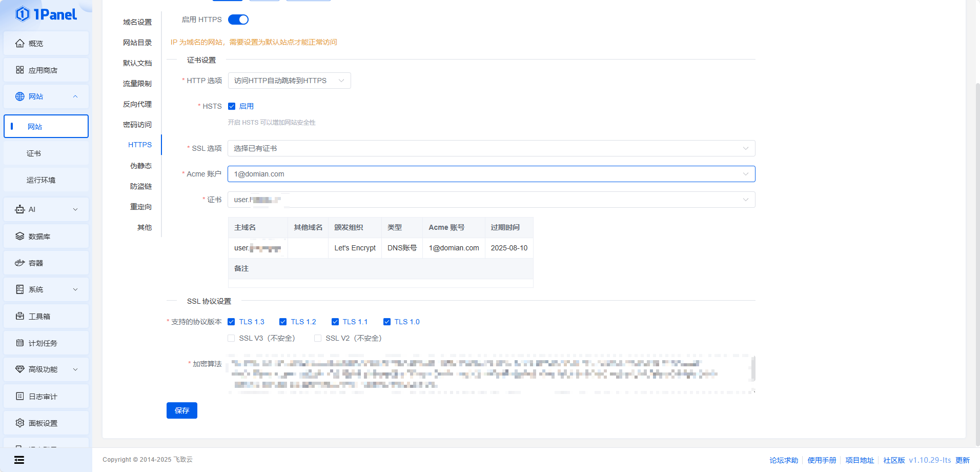The width and height of the screenshot is (980, 472).
Task: Click the 1Panel logo icon
Action: 22,14
